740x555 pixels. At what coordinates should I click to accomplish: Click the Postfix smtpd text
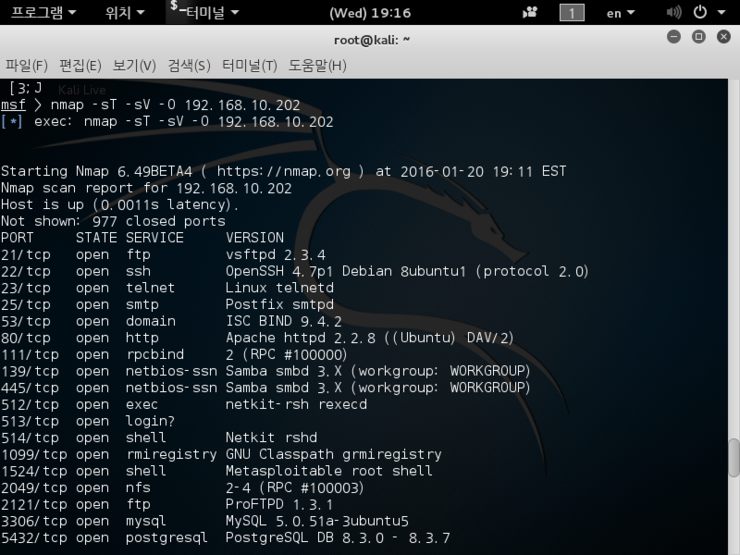point(279,304)
